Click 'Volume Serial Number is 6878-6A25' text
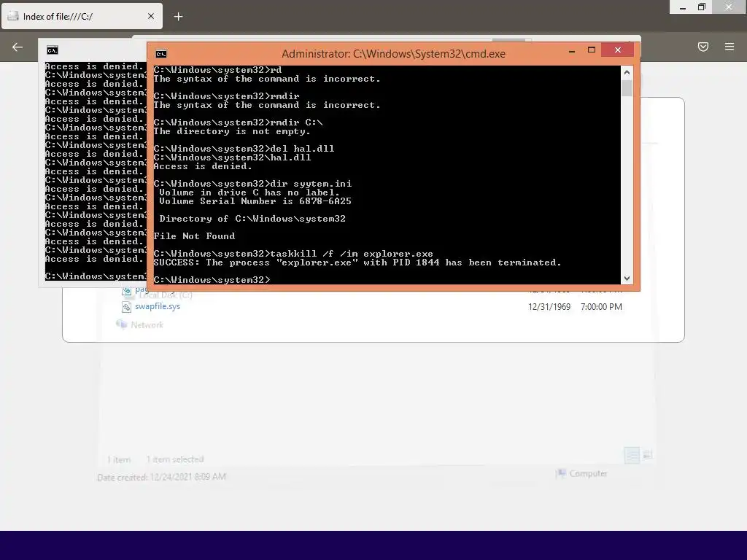Image resolution: width=747 pixels, height=560 pixels. 255,201
